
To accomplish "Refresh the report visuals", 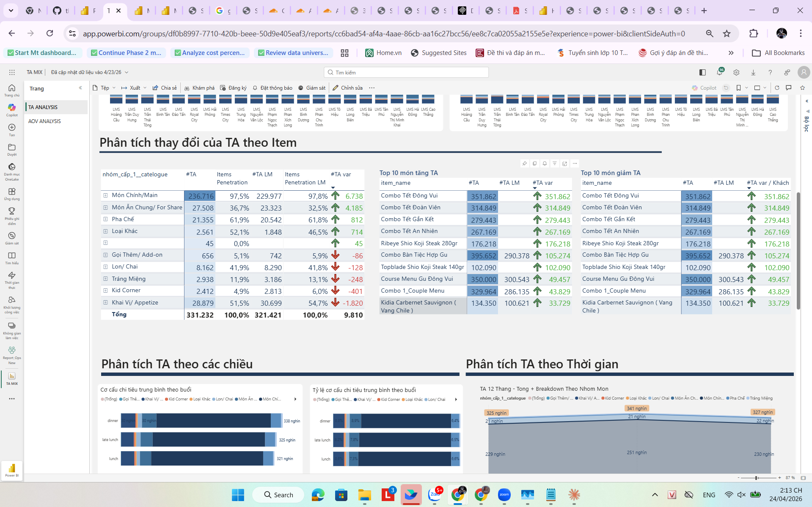I will pyautogui.click(x=777, y=88).
